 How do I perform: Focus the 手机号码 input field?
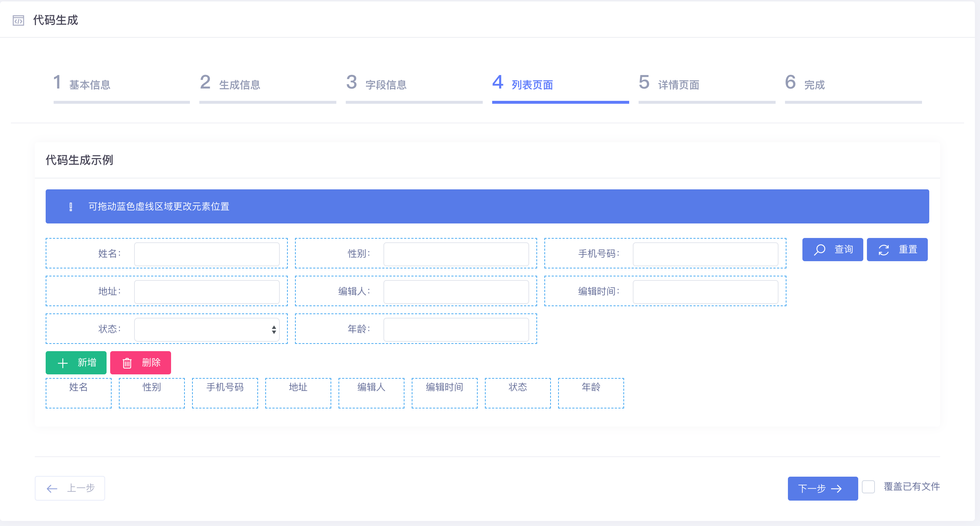[705, 254]
